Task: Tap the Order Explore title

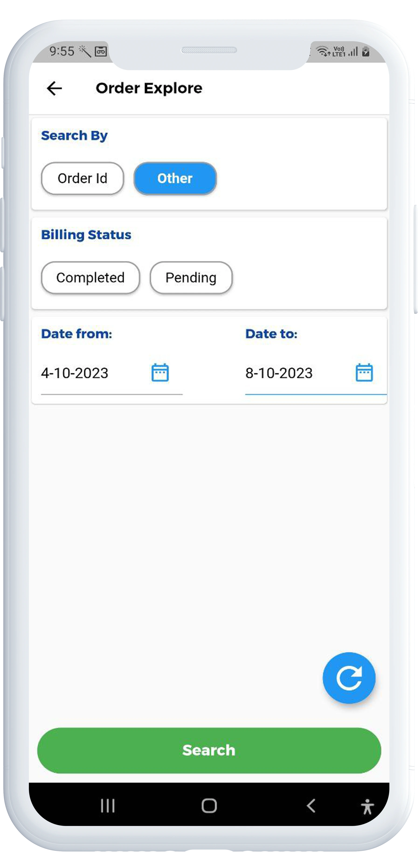Action: click(x=149, y=88)
